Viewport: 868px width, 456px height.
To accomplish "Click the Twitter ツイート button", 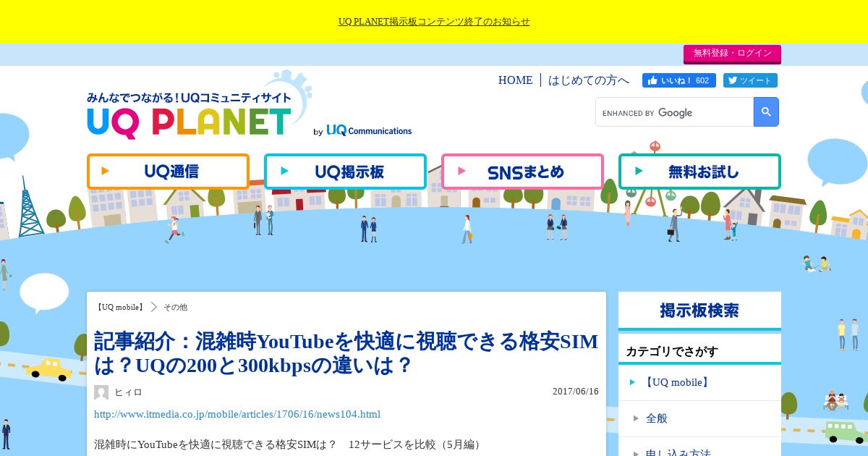I will coord(749,80).
